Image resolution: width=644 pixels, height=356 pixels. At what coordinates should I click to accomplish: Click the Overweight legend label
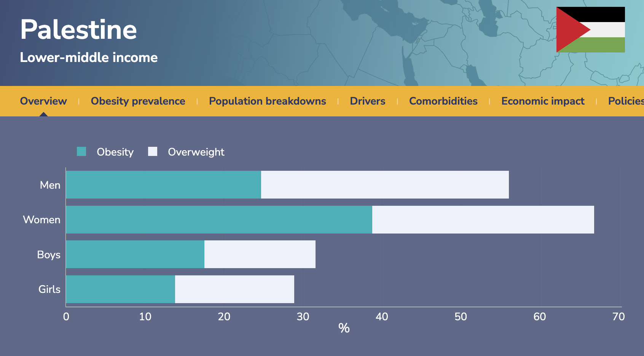tap(196, 152)
